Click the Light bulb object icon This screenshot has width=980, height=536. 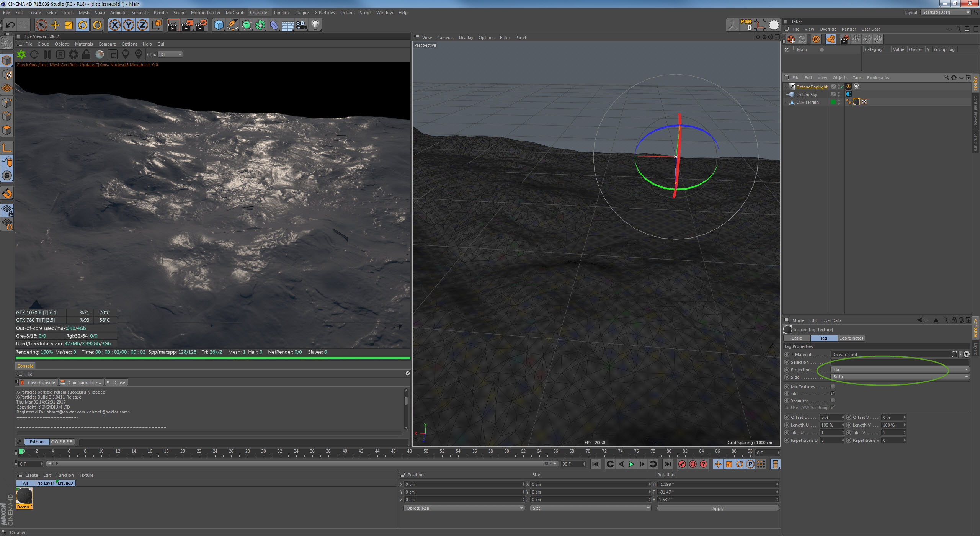tap(315, 25)
